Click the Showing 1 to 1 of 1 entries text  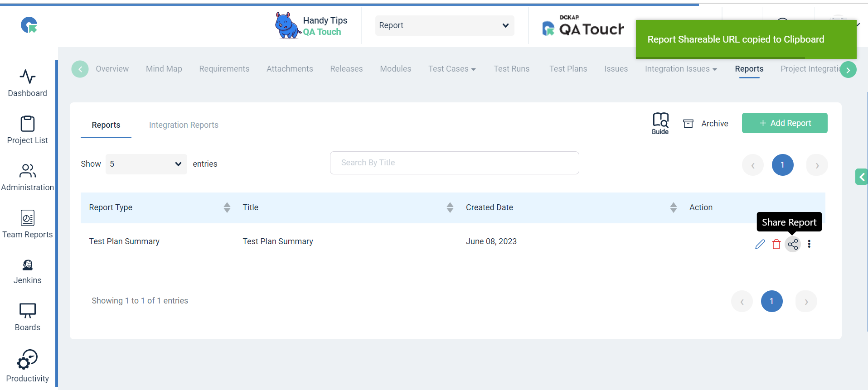click(140, 301)
